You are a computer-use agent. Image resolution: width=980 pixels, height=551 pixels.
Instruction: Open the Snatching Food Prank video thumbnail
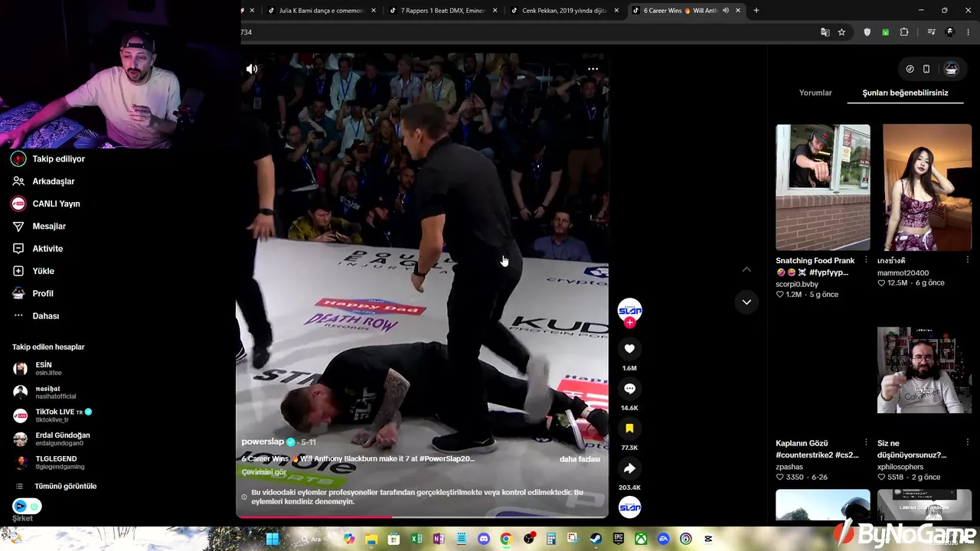[x=823, y=187]
